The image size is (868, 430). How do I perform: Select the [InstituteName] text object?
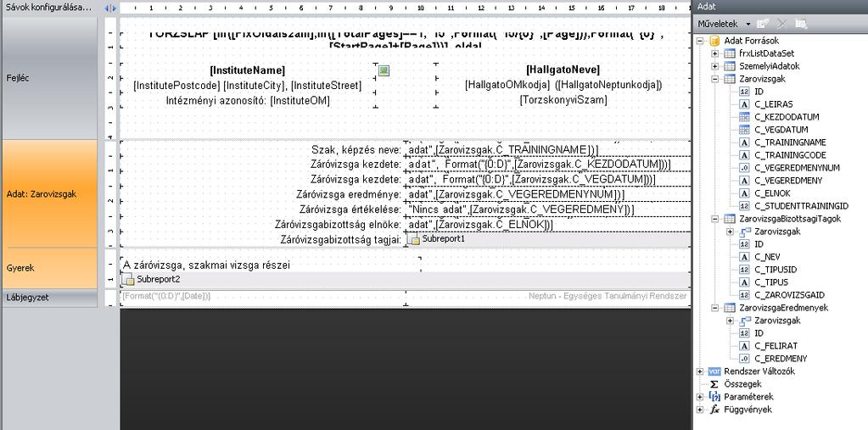(248, 70)
